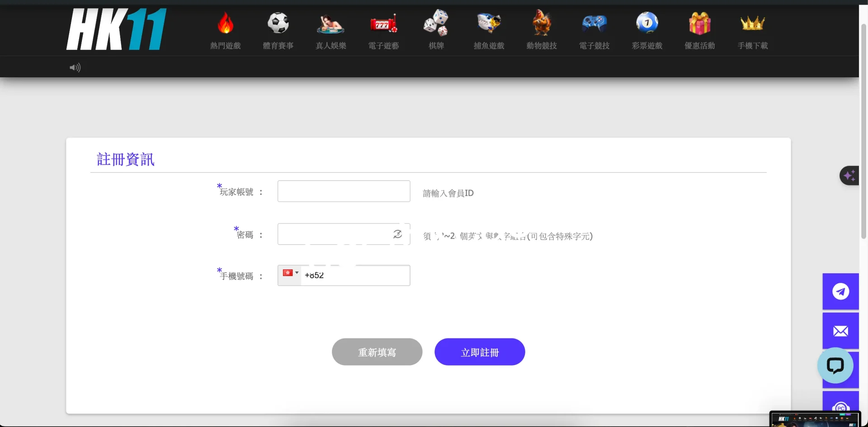Click the HK11 logo
The image size is (868, 427).
[116, 29]
